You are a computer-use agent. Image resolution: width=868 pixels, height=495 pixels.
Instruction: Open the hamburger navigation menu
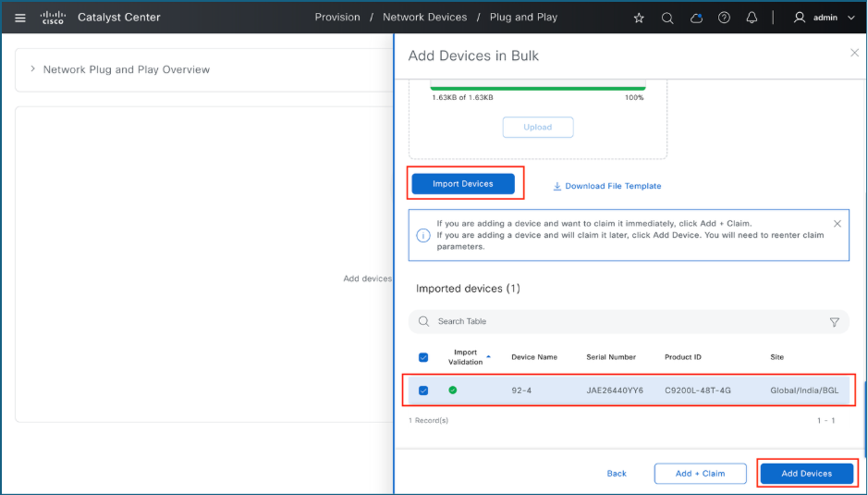point(20,18)
